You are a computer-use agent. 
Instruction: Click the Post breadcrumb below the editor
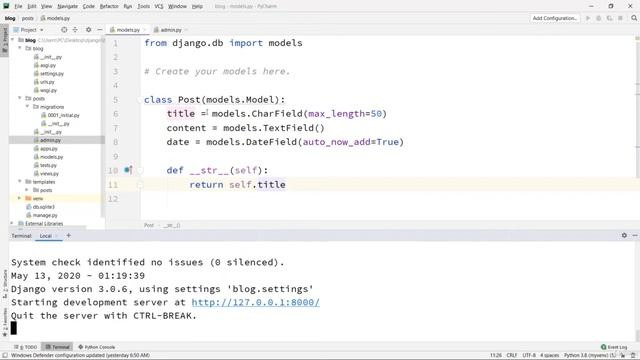(149, 225)
